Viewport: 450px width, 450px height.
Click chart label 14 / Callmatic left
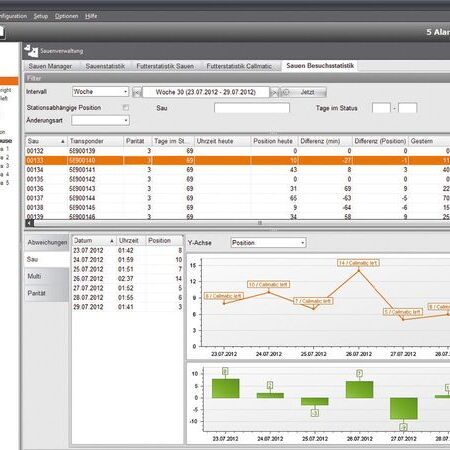[358, 263]
